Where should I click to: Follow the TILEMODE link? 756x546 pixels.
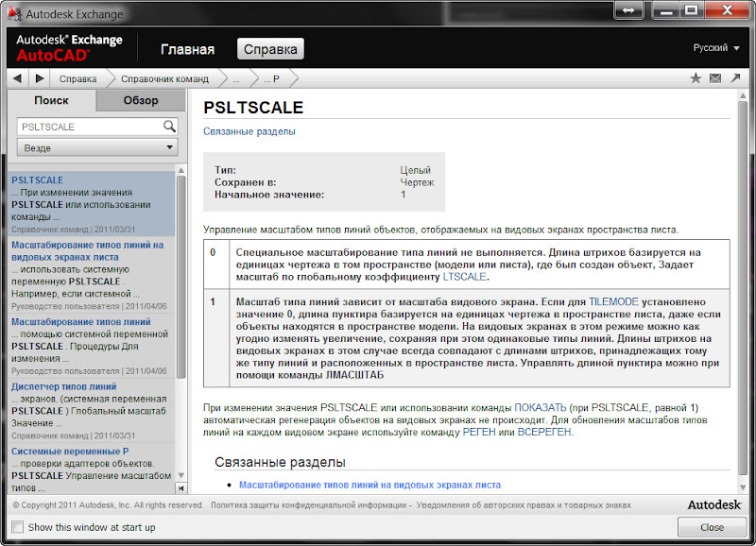pyautogui.click(x=613, y=301)
